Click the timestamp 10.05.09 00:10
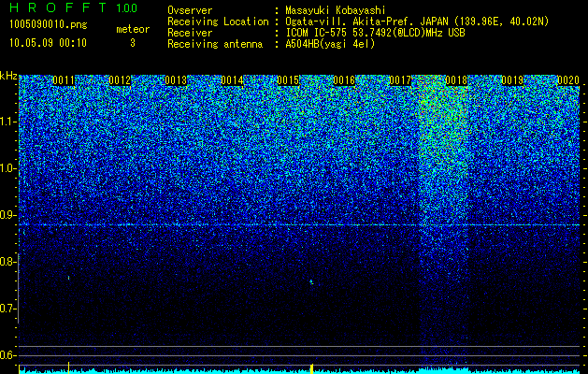Viewport: 588px width, 374px height. coord(48,43)
